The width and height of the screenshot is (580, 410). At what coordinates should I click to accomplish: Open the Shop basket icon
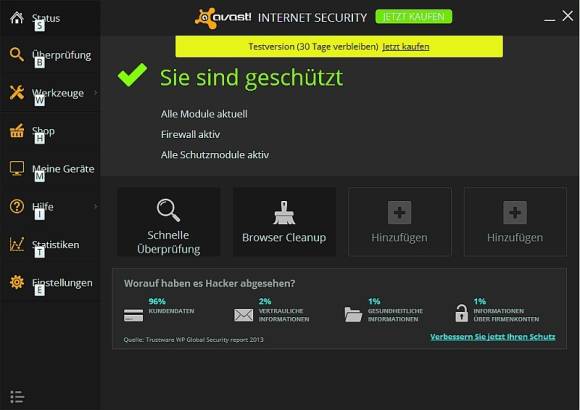[x=17, y=131]
